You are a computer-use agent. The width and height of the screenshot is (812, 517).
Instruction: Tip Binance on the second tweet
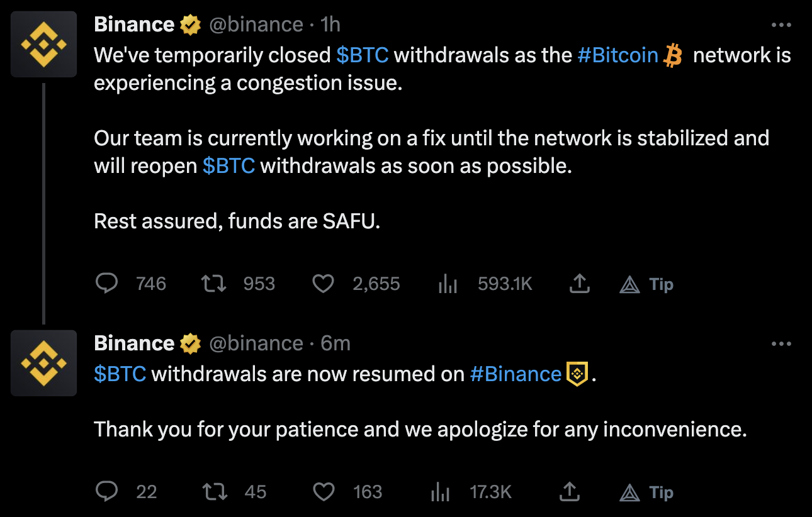click(x=646, y=491)
